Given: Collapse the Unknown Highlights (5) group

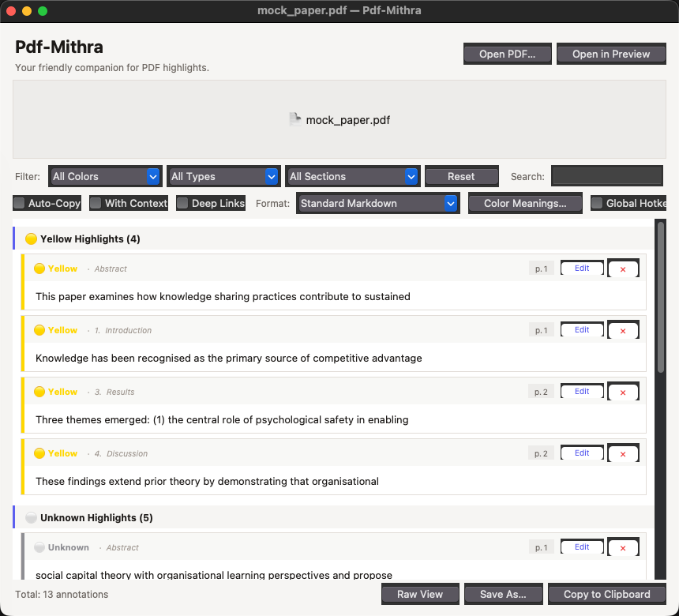Looking at the screenshot, I should pos(333,517).
